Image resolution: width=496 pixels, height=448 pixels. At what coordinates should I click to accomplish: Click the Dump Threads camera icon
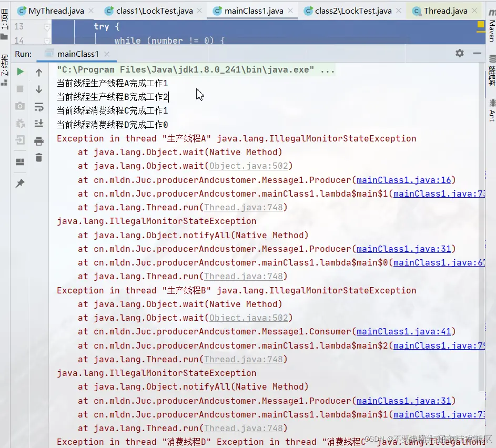(20, 106)
